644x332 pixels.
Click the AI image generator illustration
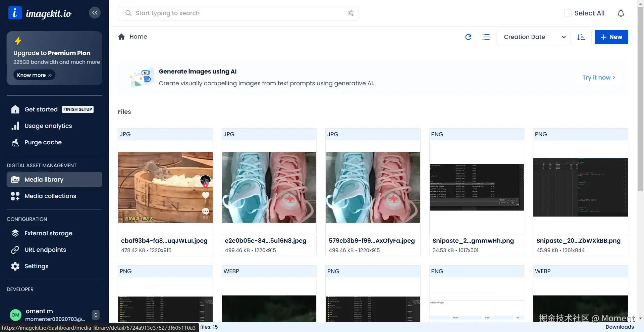point(142,77)
